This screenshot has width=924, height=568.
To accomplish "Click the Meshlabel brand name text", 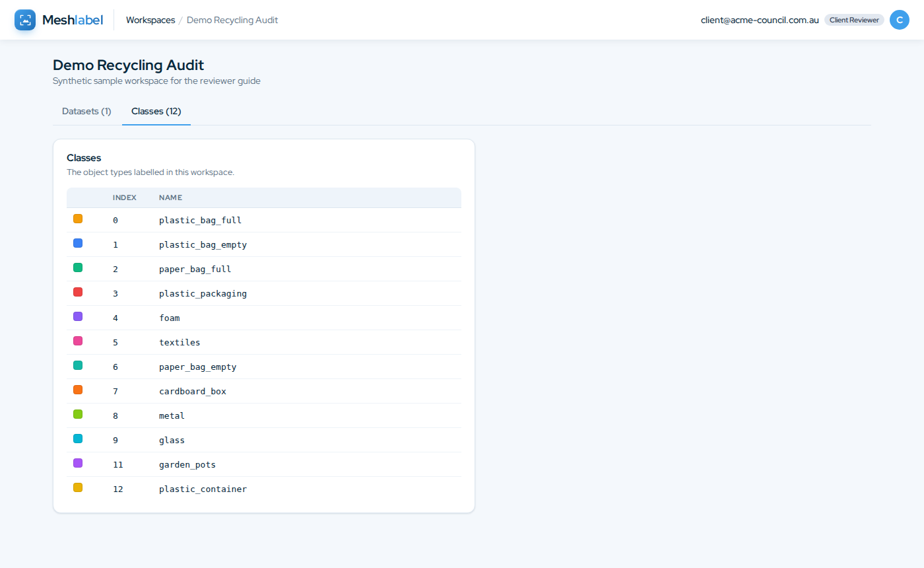I will [x=73, y=20].
